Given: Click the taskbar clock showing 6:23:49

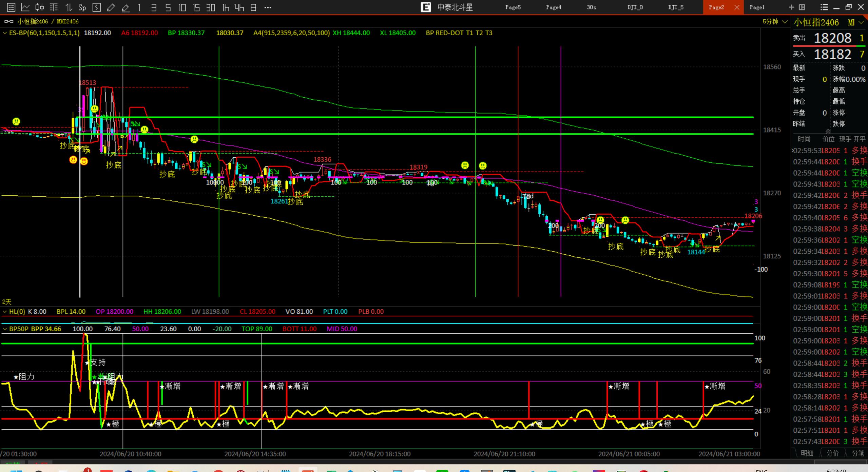Looking at the screenshot, I should point(836,470).
